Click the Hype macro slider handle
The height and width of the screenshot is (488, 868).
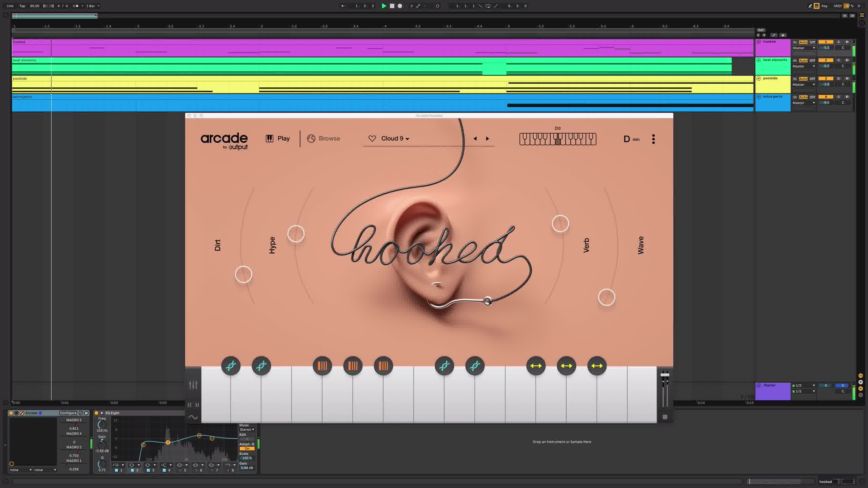tap(296, 234)
